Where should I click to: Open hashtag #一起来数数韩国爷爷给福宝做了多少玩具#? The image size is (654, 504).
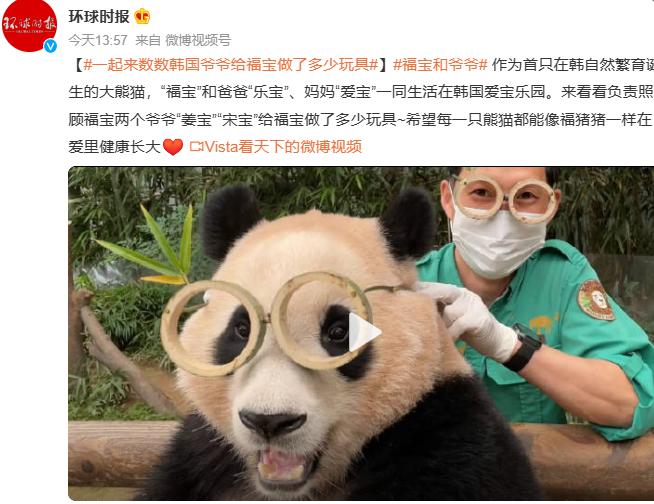coord(231,65)
